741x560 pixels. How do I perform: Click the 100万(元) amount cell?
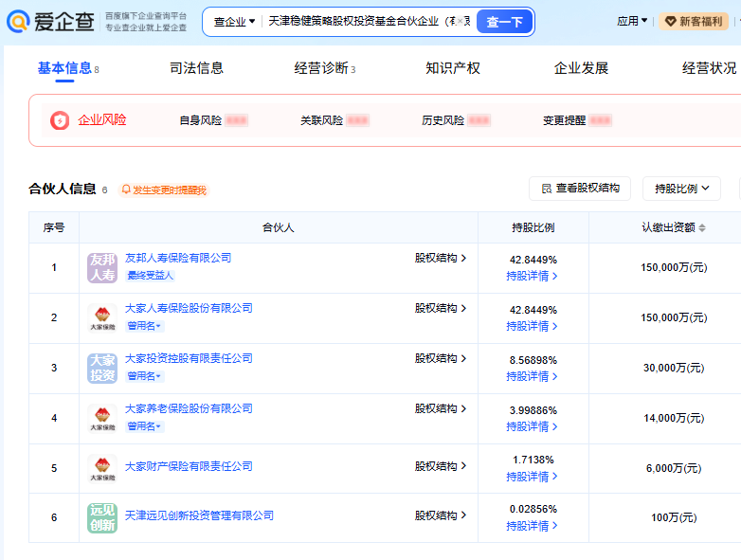point(674,517)
